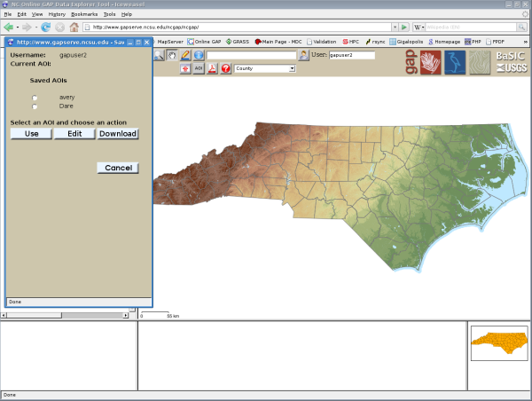Open the MapServer bookmark

pos(169,42)
